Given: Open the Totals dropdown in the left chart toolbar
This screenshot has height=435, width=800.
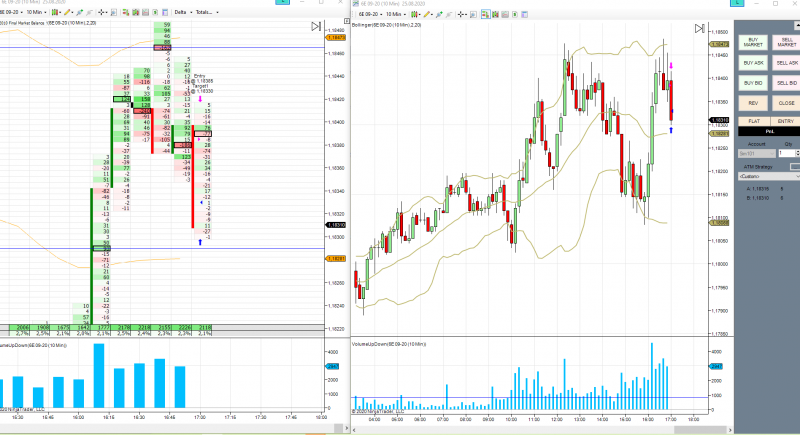Looking at the screenshot, I should (207, 12).
